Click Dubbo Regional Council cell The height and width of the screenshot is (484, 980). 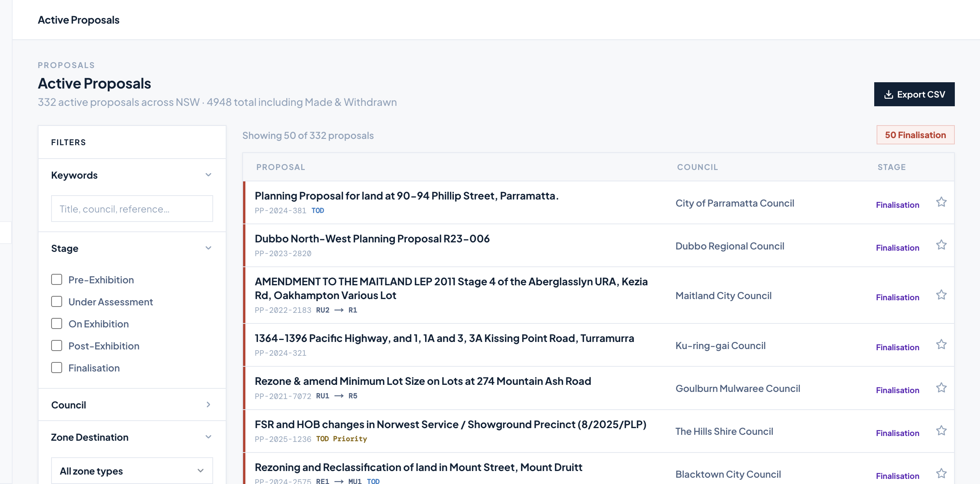730,246
